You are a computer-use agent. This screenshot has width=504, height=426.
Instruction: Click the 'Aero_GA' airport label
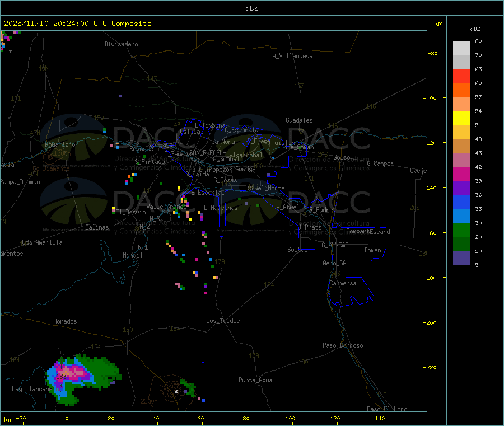[x=335, y=264]
